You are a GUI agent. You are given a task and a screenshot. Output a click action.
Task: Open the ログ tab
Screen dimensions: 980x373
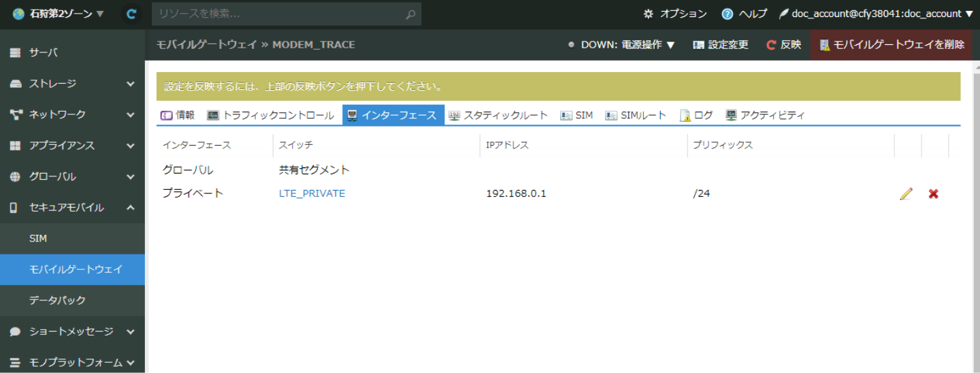pos(696,115)
